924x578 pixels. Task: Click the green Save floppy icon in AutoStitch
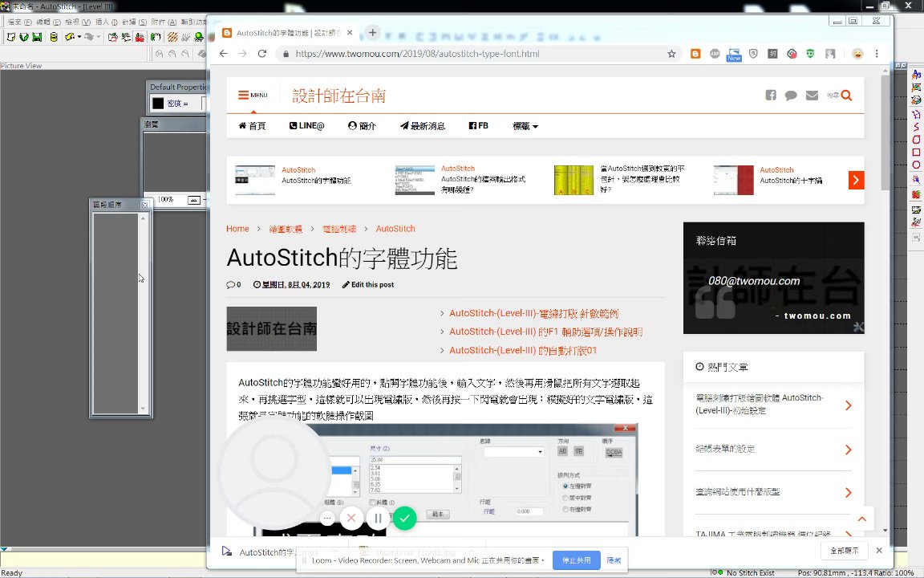pyautogui.click(x=37, y=37)
